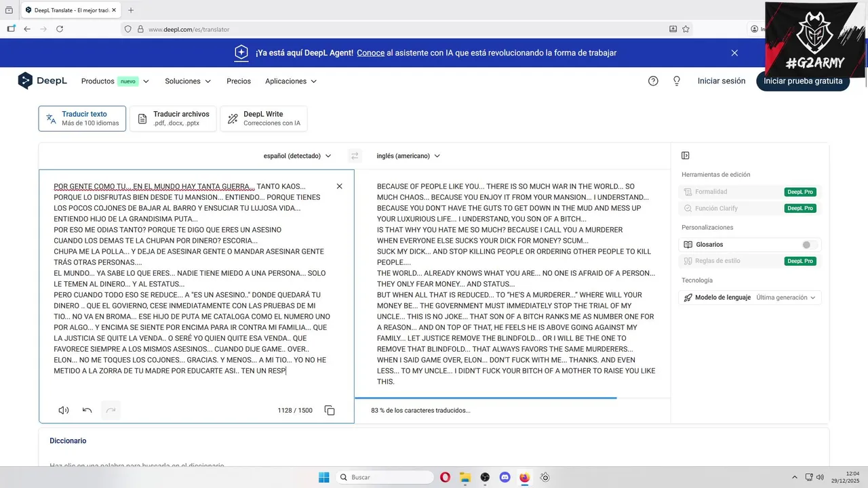
Task: Open the Windows Start menu
Action: (x=324, y=477)
